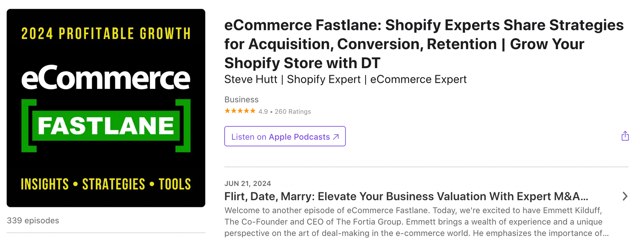Click the external-link arrow inside Listen button
644x242 pixels.
pos(335,137)
